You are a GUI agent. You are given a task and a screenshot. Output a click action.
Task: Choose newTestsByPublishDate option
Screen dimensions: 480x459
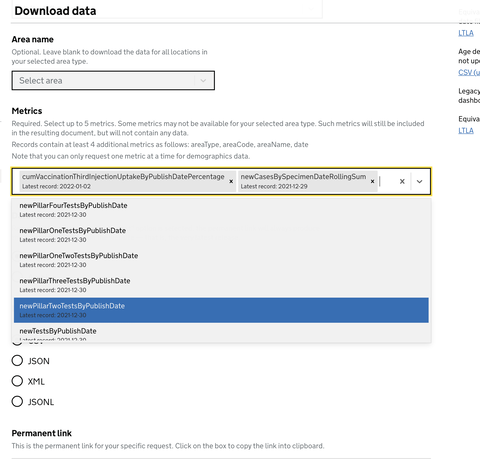tap(221, 334)
